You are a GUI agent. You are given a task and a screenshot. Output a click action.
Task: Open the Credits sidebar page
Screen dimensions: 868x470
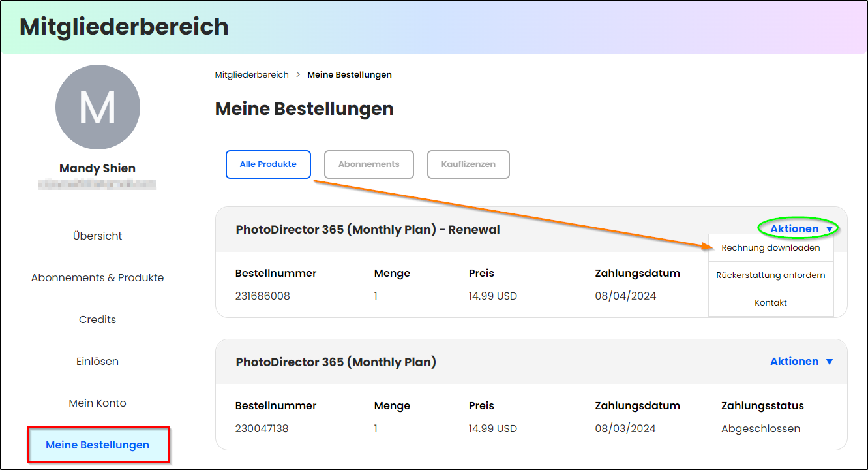click(98, 320)
